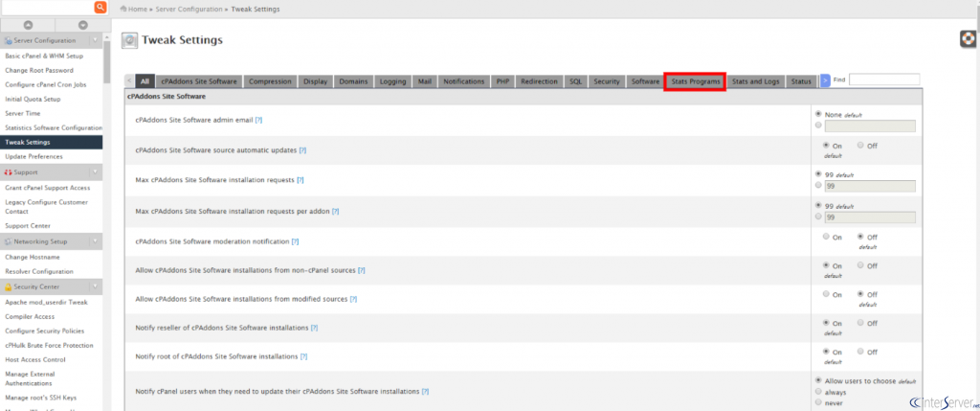Viewport: 980px width, 411px height.
Task: Turn On installations from modified sources
Action: 826,294
